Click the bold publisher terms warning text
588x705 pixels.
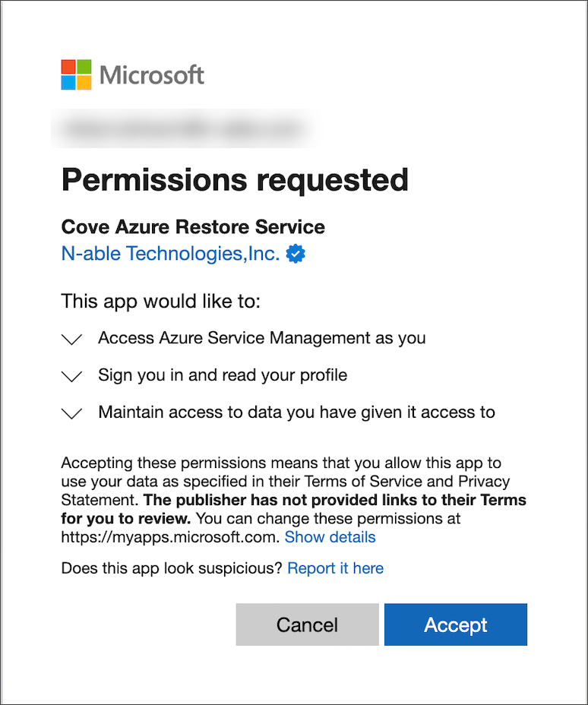(334, 501)
